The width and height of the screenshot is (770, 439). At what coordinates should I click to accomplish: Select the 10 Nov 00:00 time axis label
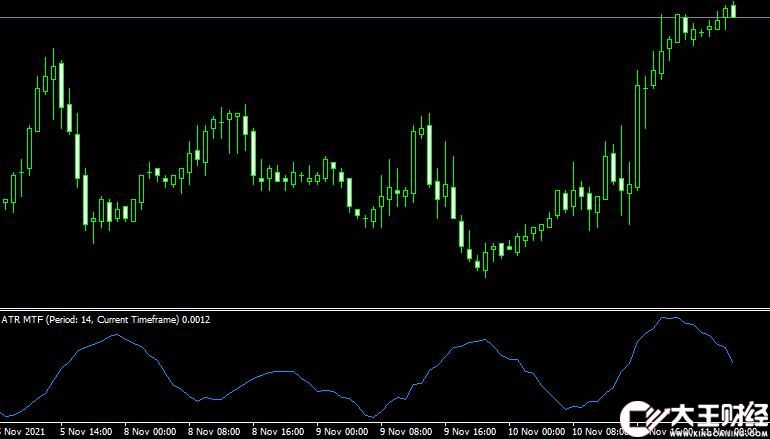[537, 432]
